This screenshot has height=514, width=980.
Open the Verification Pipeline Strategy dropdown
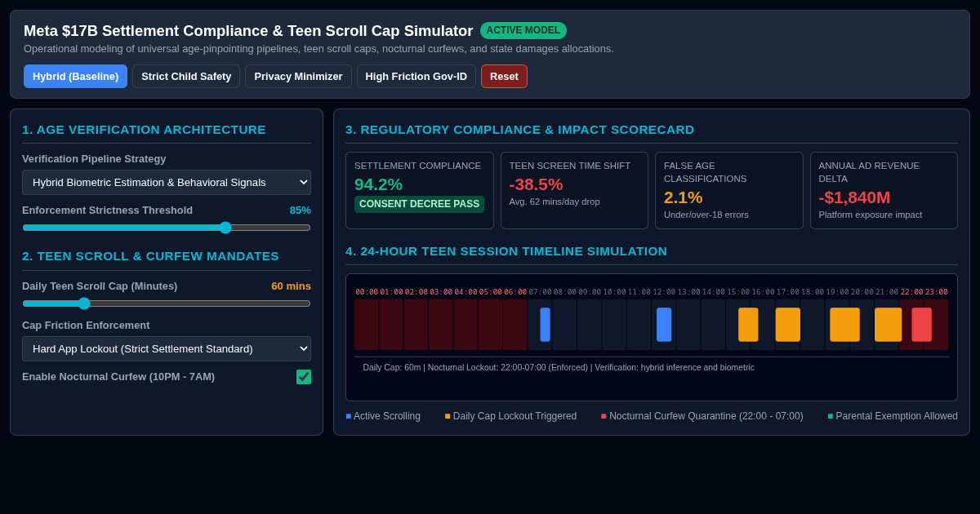pos(167,182)
